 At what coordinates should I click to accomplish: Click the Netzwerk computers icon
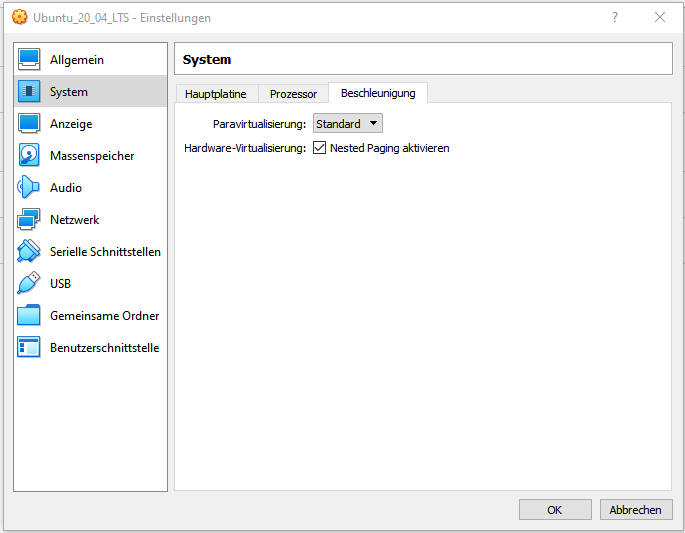click(x=29, y=219)
